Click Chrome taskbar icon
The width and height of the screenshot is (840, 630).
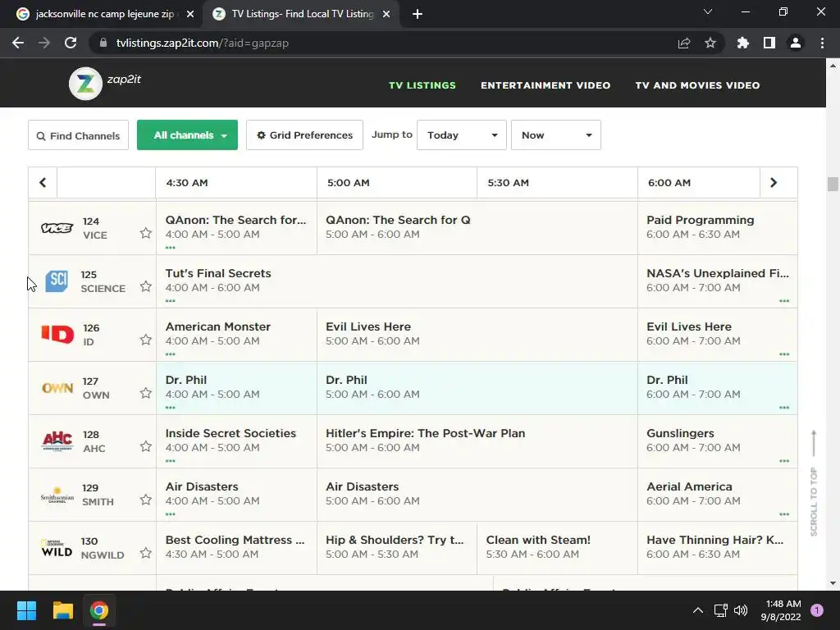[x=99, y=610]
